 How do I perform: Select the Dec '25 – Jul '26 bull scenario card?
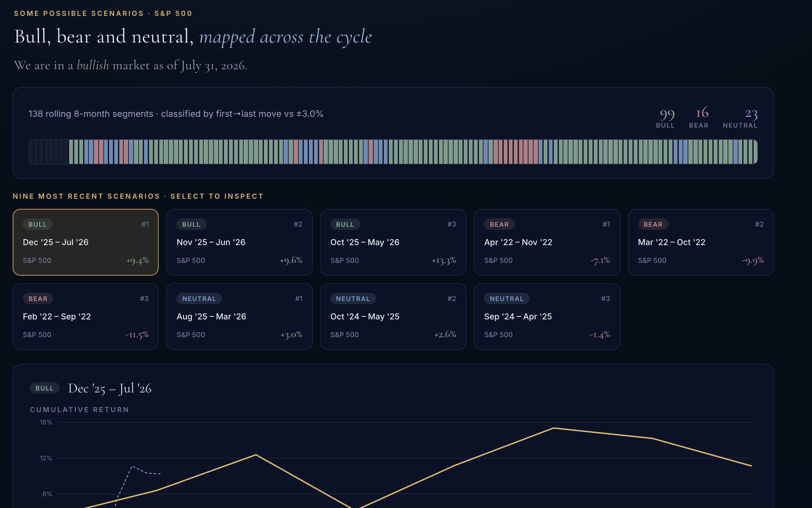pyautogui.click(x=85, y=242)
